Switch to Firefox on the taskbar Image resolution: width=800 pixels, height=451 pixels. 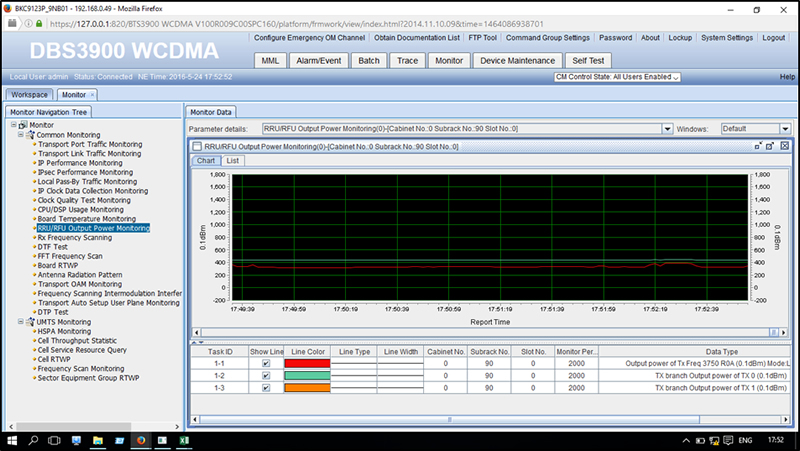141,440
